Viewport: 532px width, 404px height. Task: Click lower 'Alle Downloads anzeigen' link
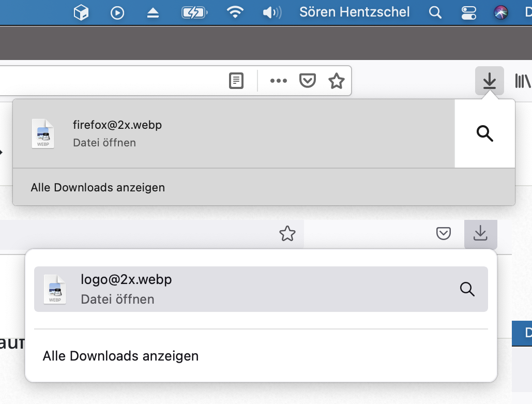120,356
